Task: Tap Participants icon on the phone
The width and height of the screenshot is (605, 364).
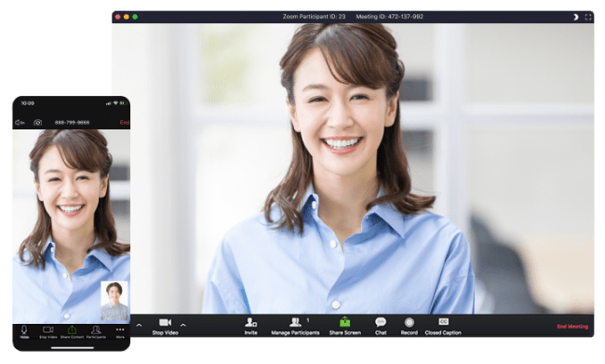Action: 96,331
